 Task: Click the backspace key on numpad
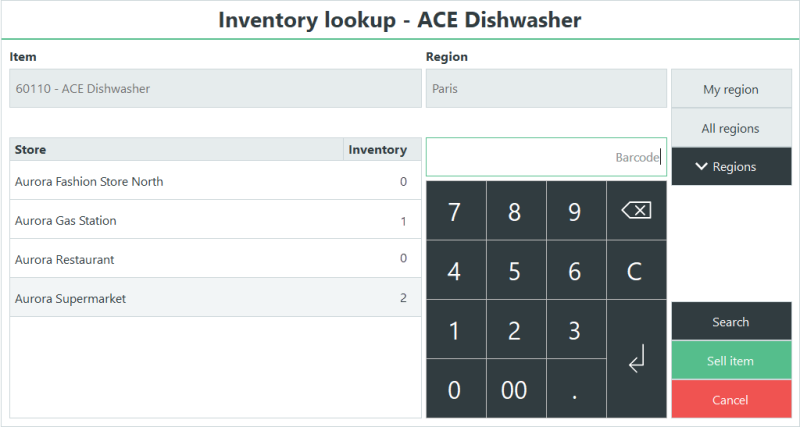pyautogui.click(x=636, y=210)
